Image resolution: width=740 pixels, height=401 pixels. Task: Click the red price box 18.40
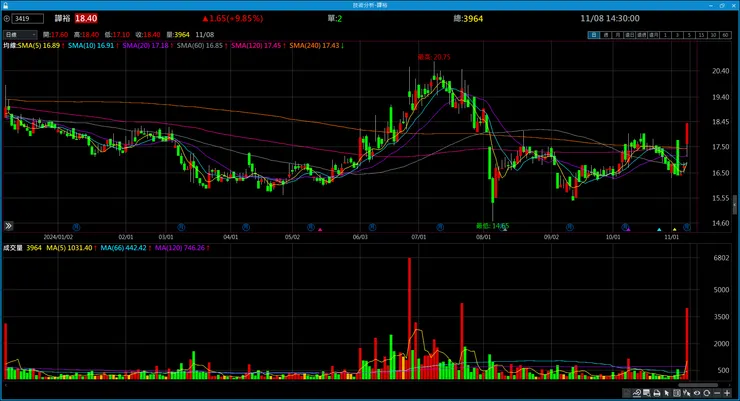86,18
